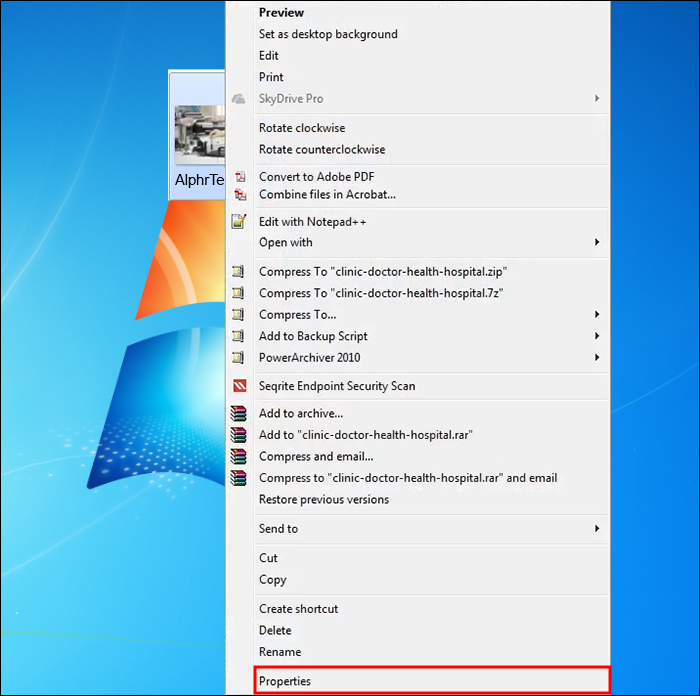Click the archiver icon beside Compress To...
Viewport: 700px width, 696px height.
238,314
